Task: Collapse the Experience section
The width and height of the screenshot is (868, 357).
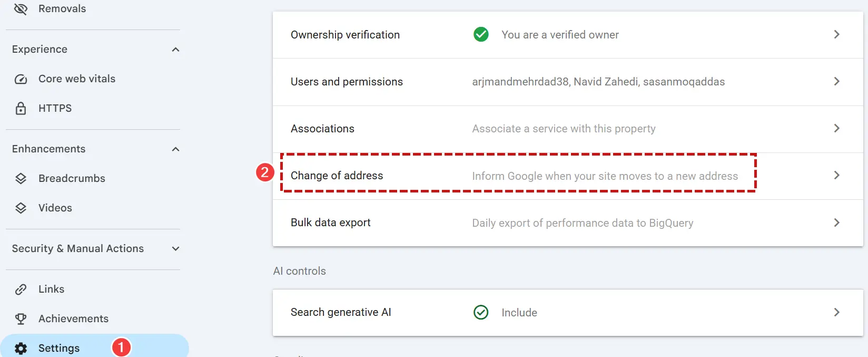Action: (x=176, y=50)
